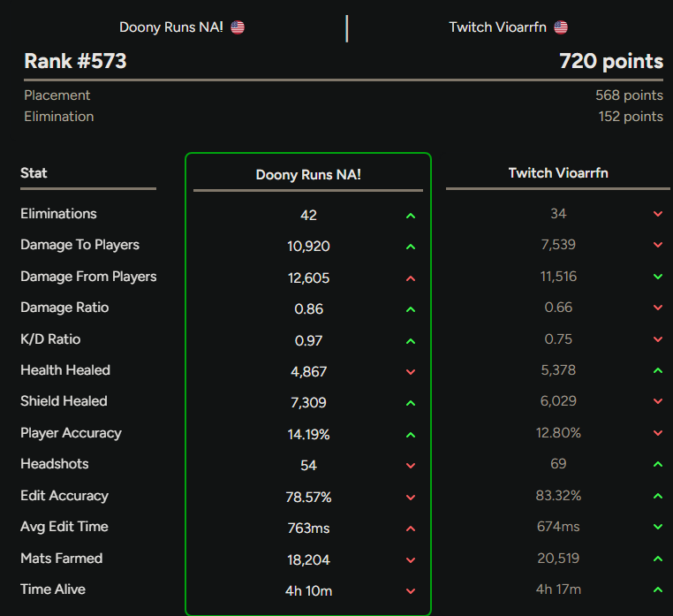Click green arrow next to Doony's 10,920 damage

[411, 247]
